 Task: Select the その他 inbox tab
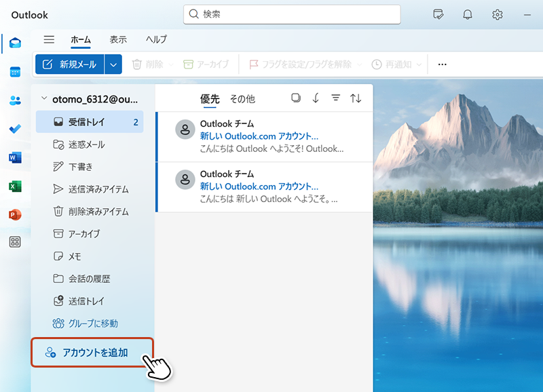click(x=242, y=99)
